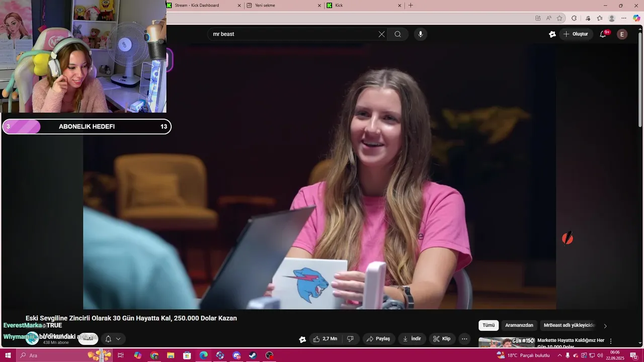Open YouTube notifications bell

point(603,34)
